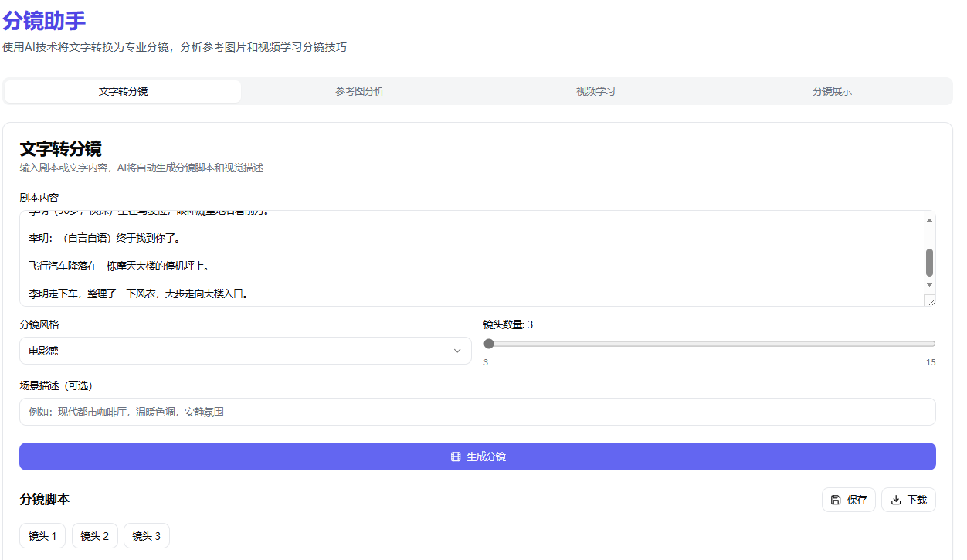Select the 文字转分镜 tab

click(122, 90)
